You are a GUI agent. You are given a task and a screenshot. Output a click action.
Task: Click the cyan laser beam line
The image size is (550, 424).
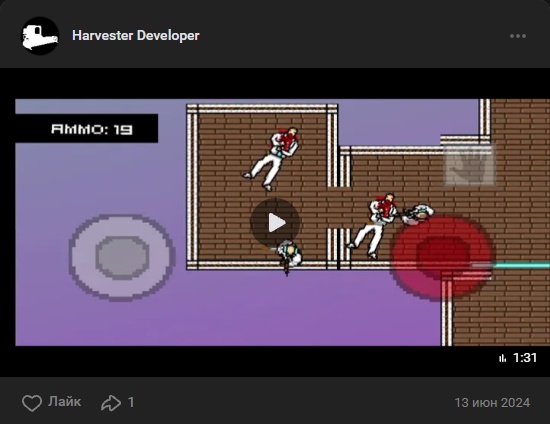(x=522, y=265)
